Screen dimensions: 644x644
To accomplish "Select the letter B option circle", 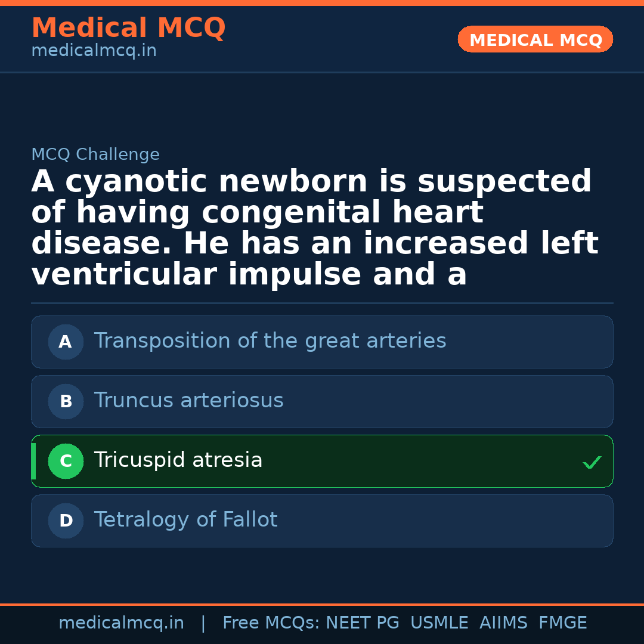I will 66,401.
